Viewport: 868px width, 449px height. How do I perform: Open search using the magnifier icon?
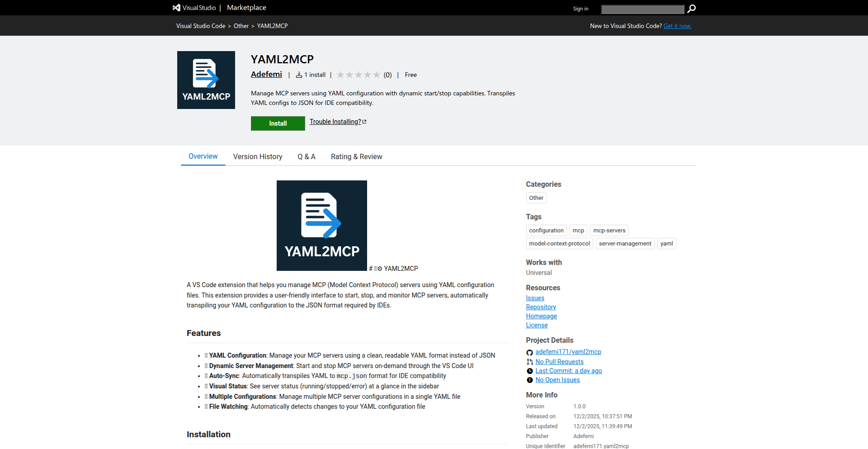click(x=691, y=9)
